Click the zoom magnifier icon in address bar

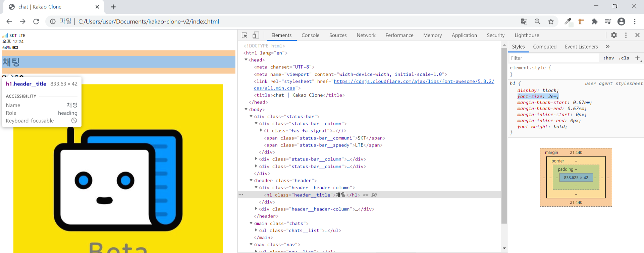pos(537,21)
